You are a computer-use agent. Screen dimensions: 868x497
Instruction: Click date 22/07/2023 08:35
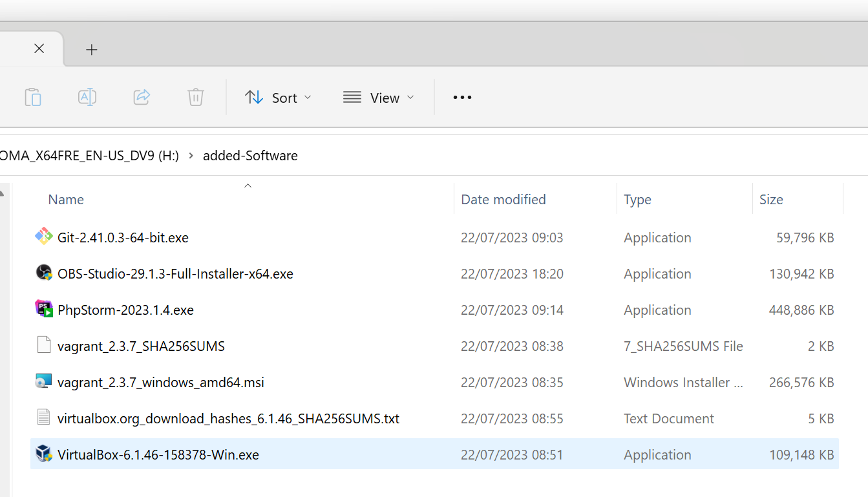click(x=512, y=383)
